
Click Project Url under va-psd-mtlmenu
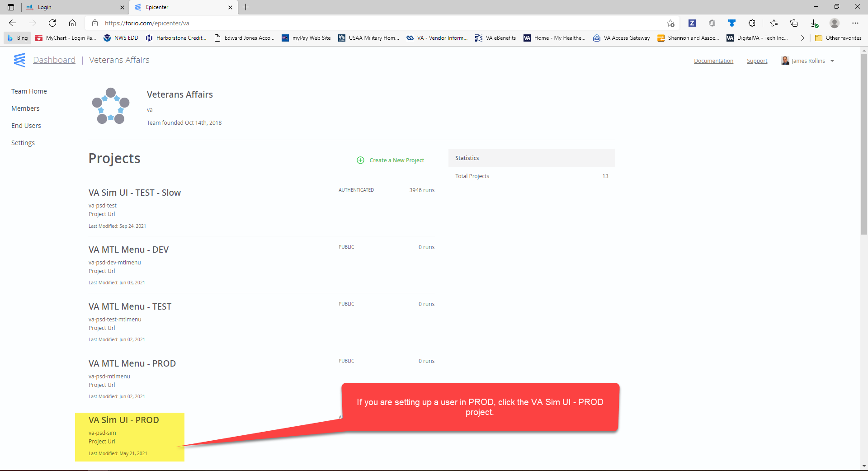(x=102, y=385)
